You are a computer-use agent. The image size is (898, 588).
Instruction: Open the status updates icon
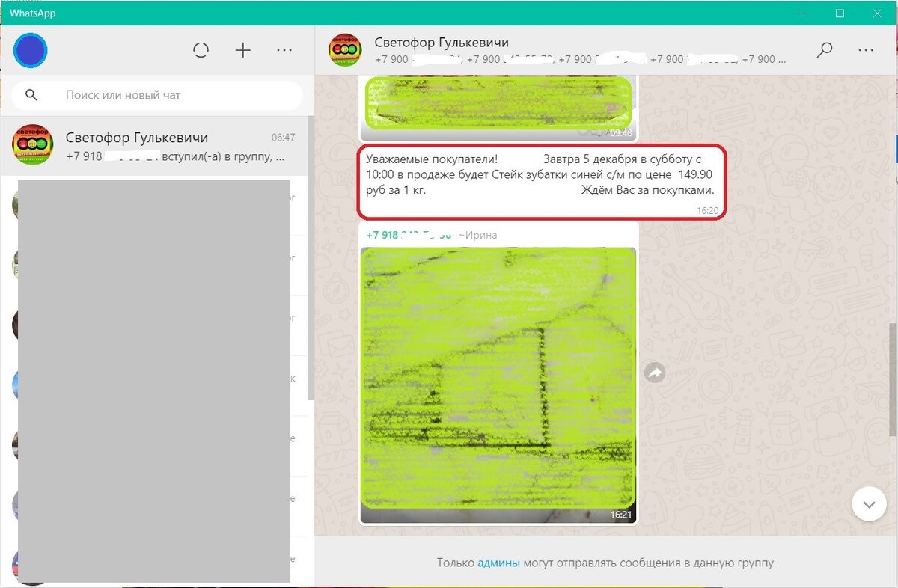(x=201, y=51)
